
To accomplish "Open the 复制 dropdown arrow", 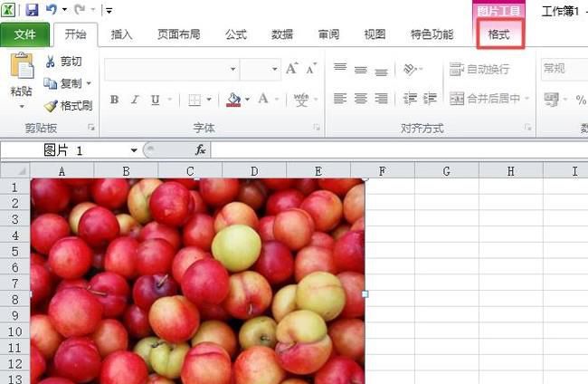I will [x=90, y=83].
